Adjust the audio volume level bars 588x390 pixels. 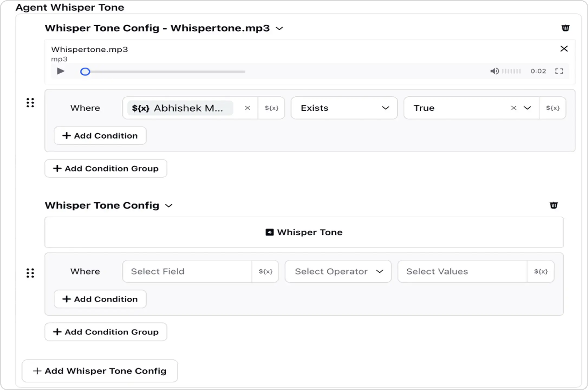coord(511,71)
